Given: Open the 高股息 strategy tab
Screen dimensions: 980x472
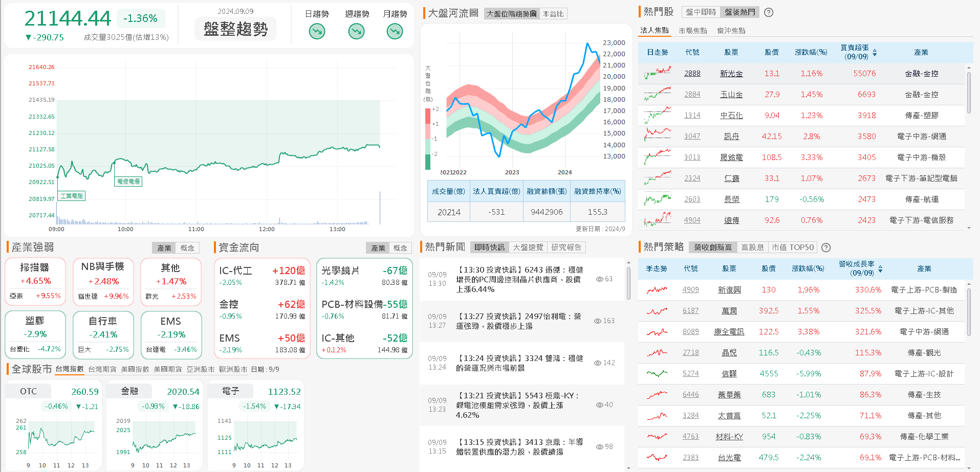Looking at the screenshot, I should point(752,248).
